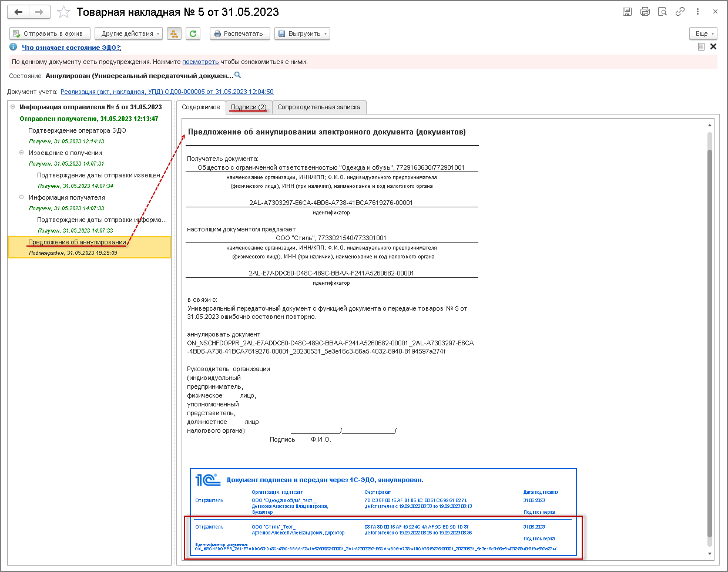Open 'Что означает состояние ЭДО?' link
Image resolution: width=728 pixels, height=572 pixels.
71,48
